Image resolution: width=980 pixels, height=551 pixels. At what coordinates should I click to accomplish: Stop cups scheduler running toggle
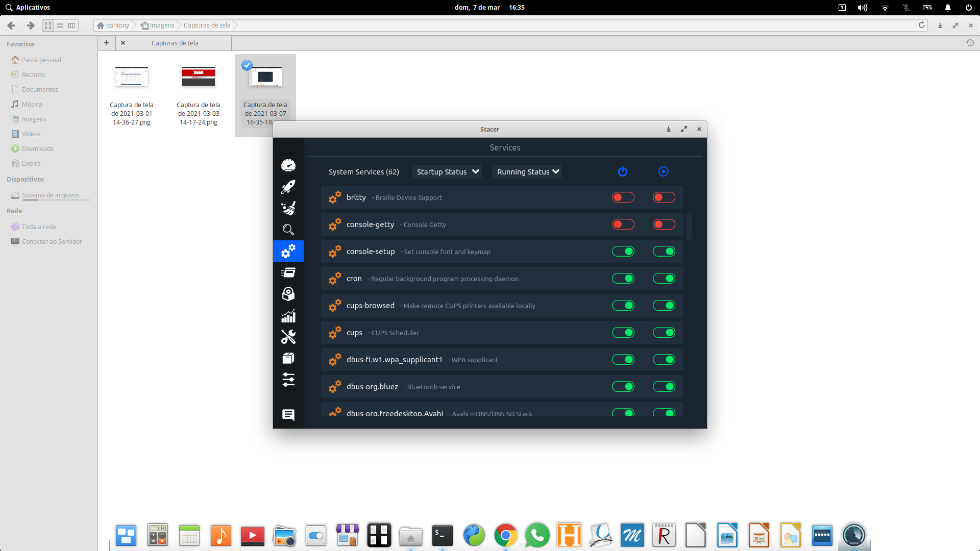[x=664, y=333]
